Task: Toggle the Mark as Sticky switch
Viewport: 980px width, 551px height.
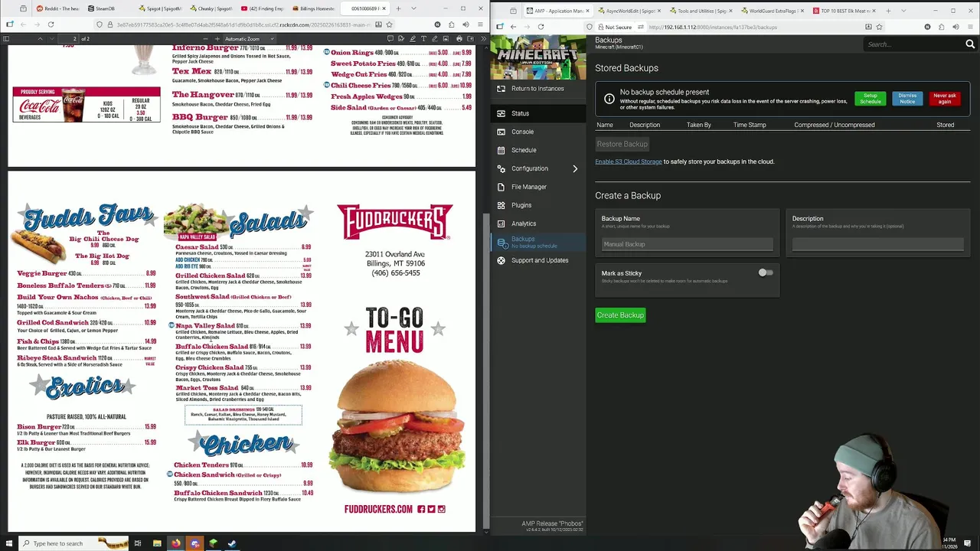Action: click(x=766, y=272)
